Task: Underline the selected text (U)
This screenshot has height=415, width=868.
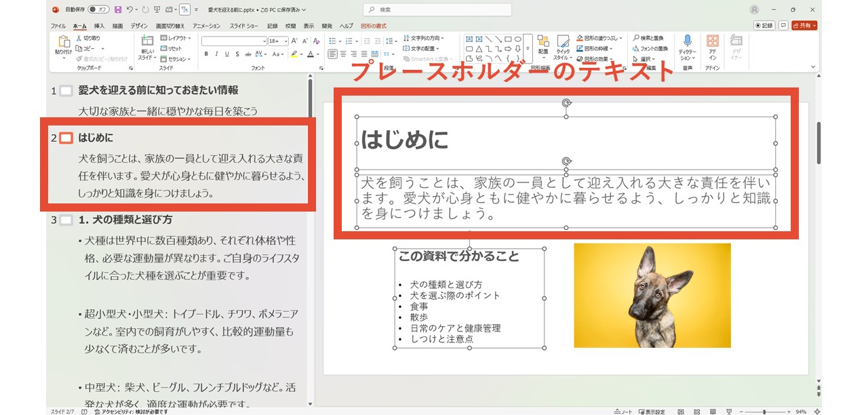Action: click(x=226, y=54)
